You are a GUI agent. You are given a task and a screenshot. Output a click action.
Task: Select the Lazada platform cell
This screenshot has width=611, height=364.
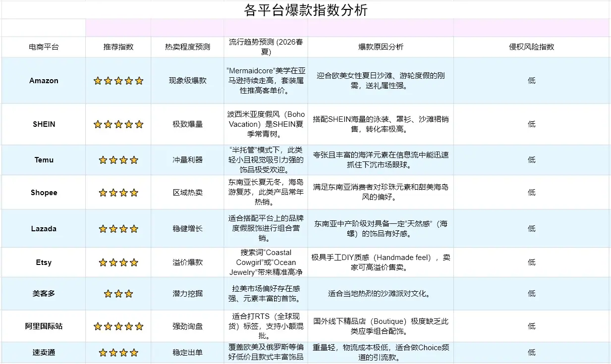pos(44,228)
